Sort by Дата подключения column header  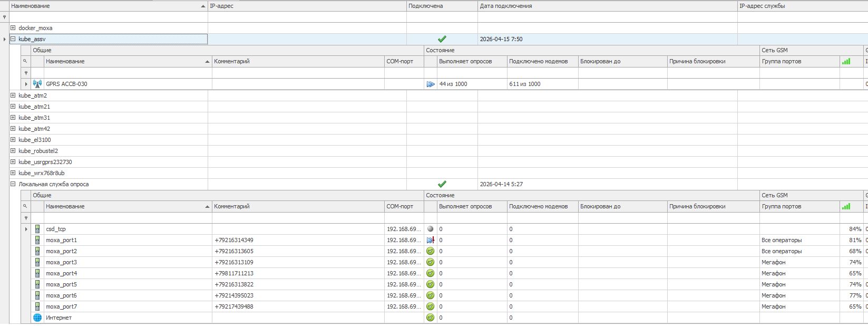tap(606, 6)
